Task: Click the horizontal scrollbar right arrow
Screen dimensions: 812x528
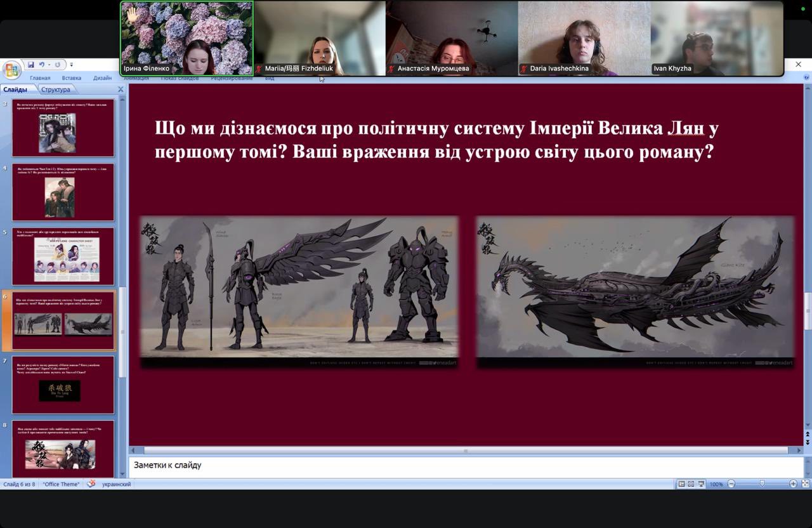Action: point(798,450)
